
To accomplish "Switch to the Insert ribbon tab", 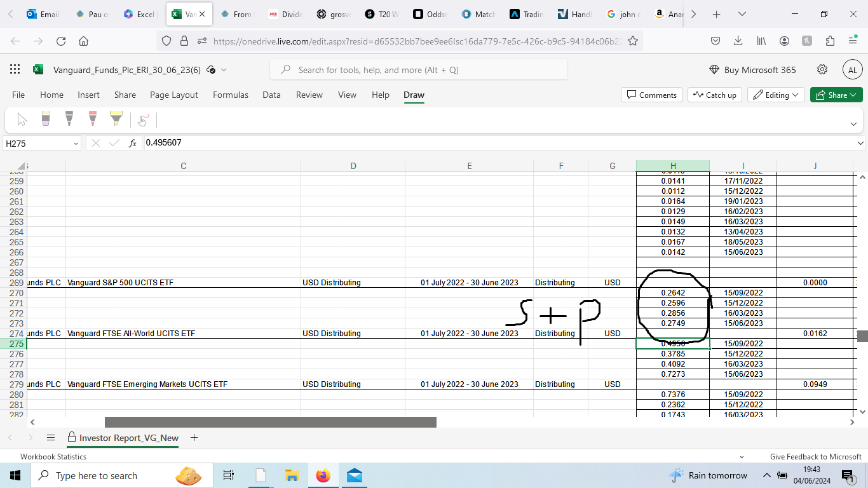I will 88,95.
